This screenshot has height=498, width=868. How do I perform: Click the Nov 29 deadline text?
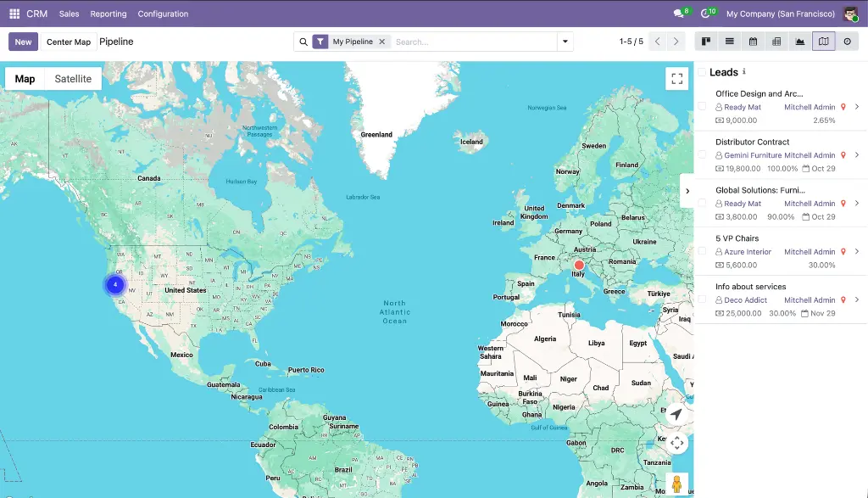pyautogui.click(x=822, y=313)
